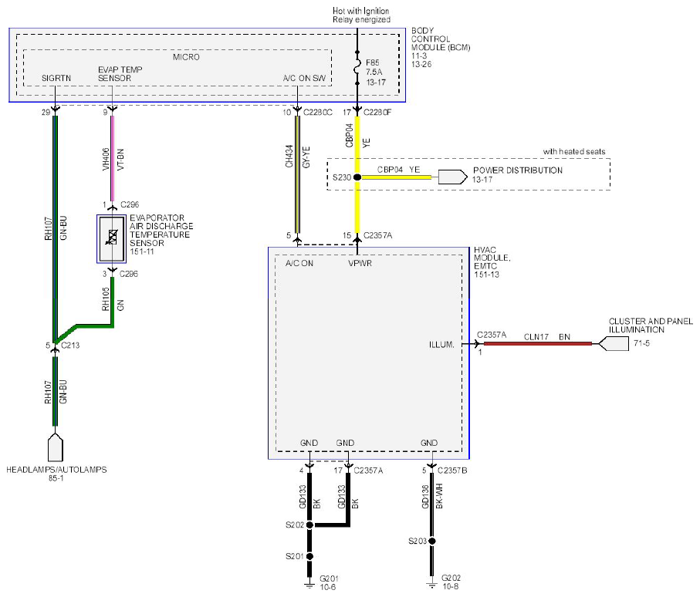Select the "CH434" circuit label

(289, 156)
